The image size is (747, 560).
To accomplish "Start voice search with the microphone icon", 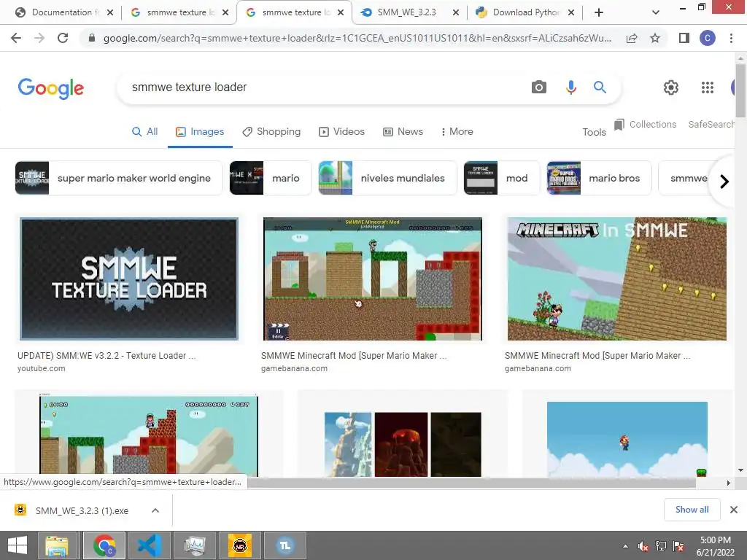I will (570, 87).
